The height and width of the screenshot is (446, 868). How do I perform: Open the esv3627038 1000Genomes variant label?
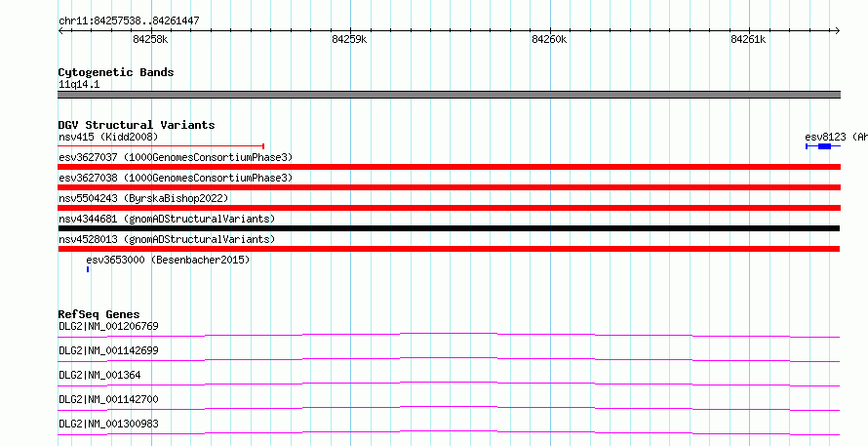tap(176, 178)
